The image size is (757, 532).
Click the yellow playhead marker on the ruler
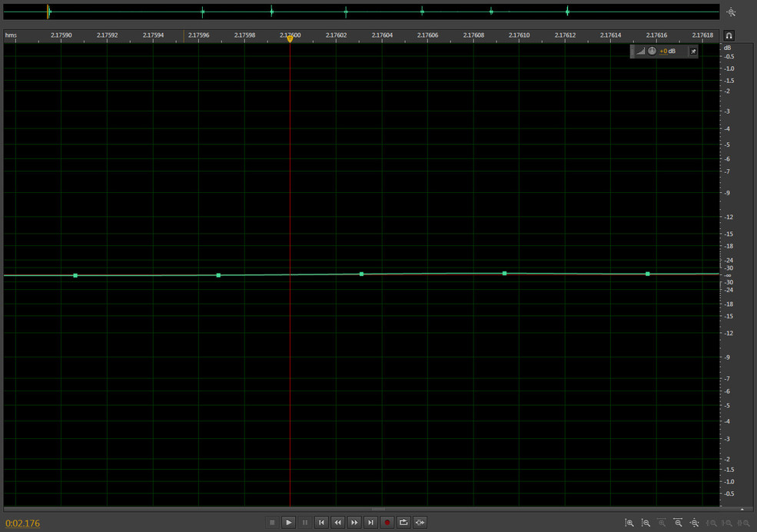click(290, 39)
